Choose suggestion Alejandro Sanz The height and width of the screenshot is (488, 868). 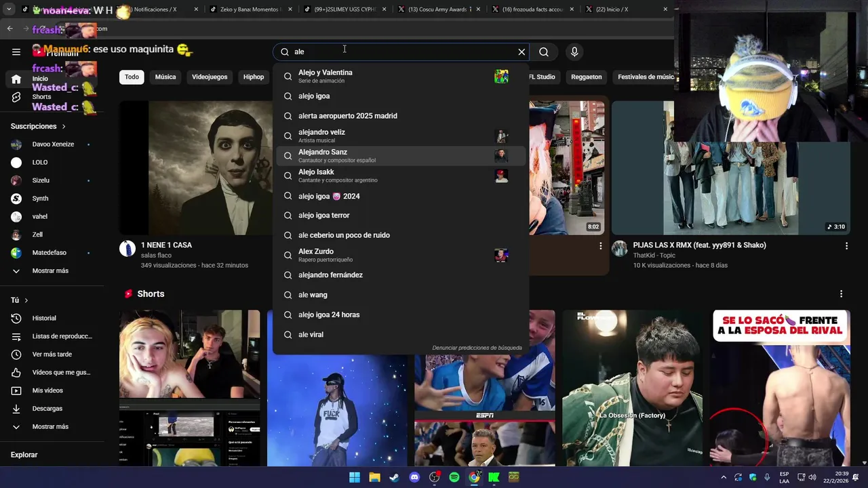tap(401, 156)
